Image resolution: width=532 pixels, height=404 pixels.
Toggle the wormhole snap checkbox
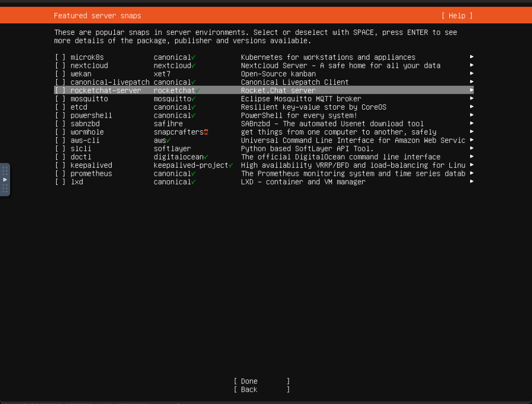[x=60, y=132]
